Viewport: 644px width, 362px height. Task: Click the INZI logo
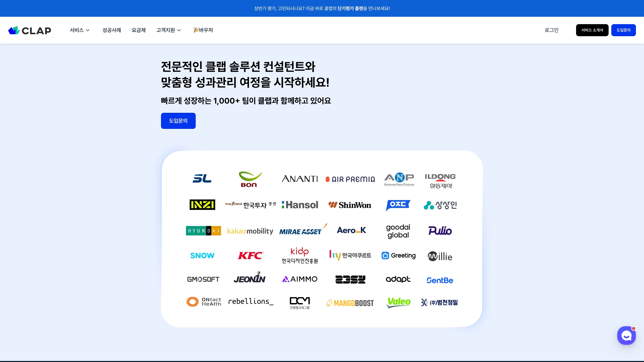pos(202,205)
